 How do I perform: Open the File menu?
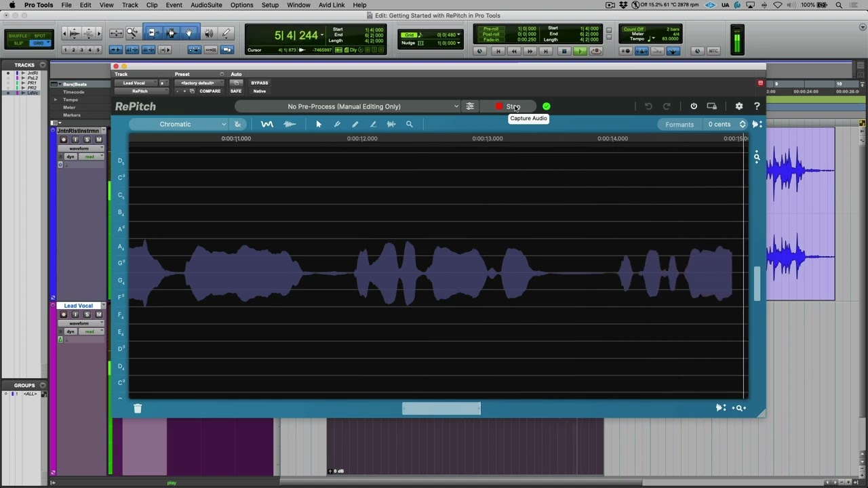click(x=66, y=5)
